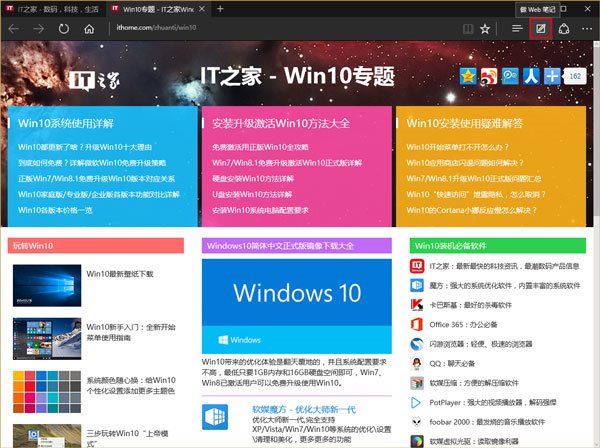Click the Kaspersky 卡巴斯基 icon
Image resolution: width=600 pixels, height=448 pixels.
pyautogui.click(x=417, y=305)
